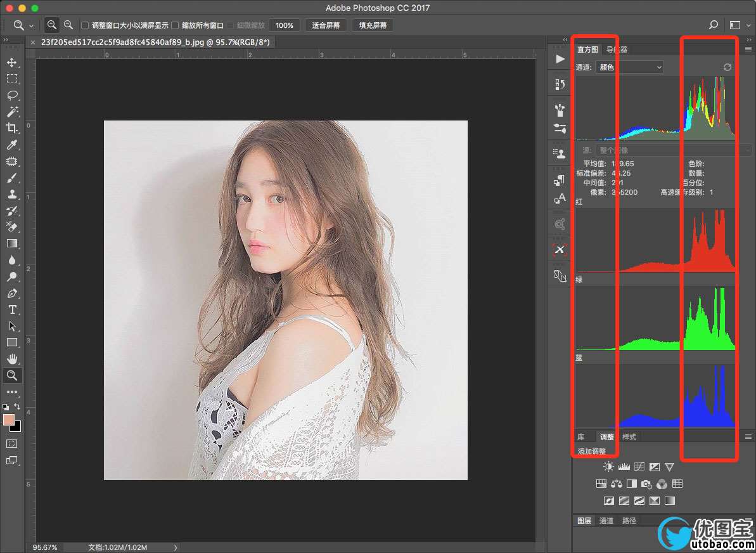Add a Hue/Saturation adjustment

click(x=601, y=483)
